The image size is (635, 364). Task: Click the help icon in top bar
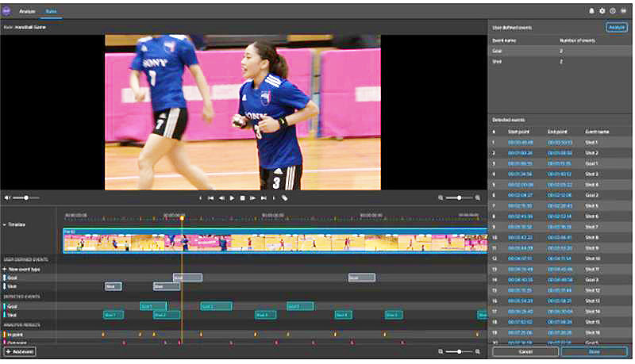click(x=613, y=11)
